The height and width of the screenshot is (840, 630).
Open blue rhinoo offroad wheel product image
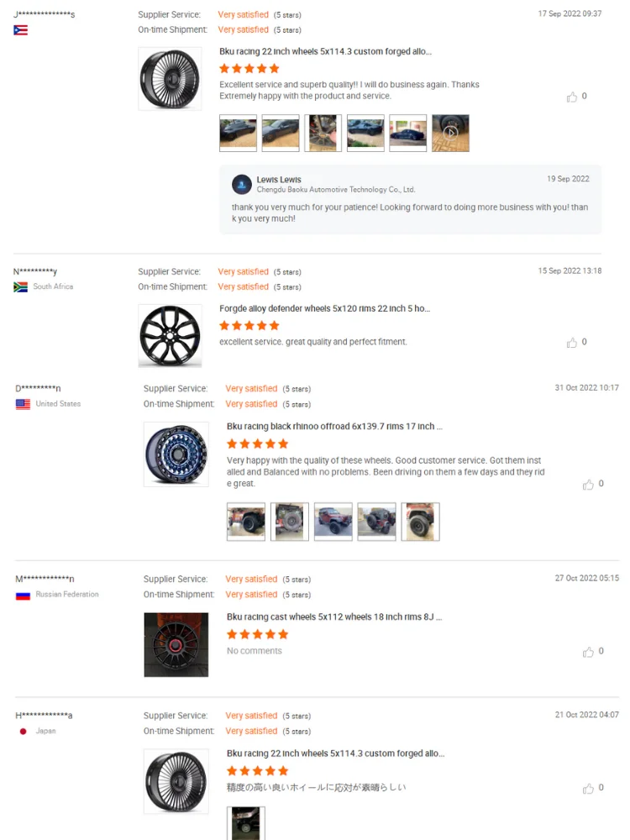(x=176, y=454)
